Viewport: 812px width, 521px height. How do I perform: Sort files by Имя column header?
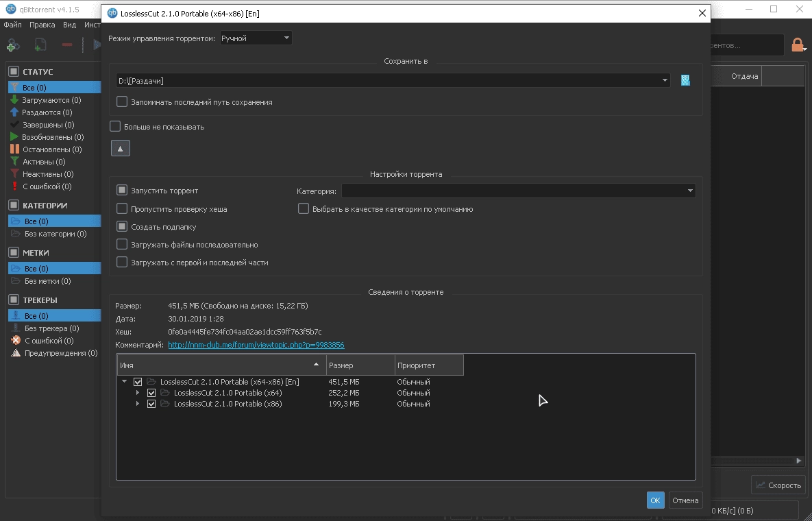pyautogui.click(x=221, y=365)
